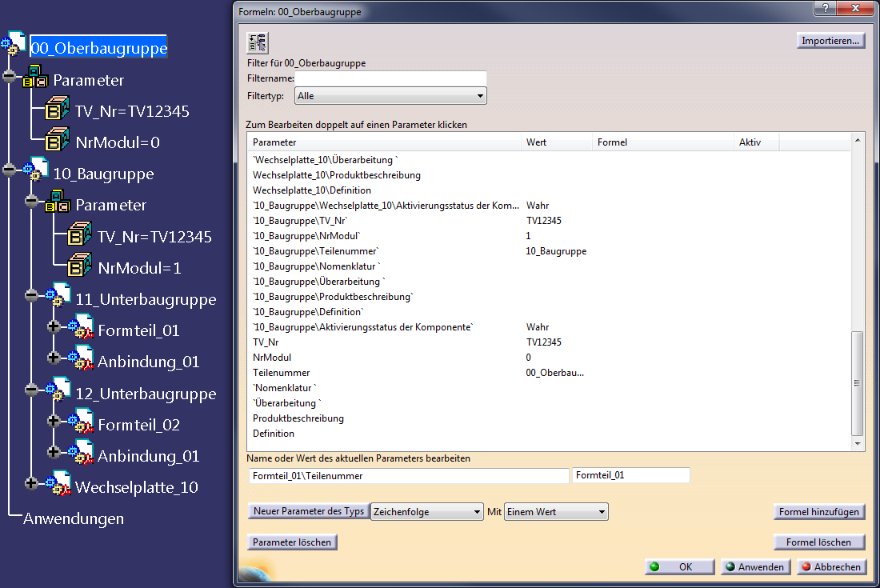
Task: Select Anbinding_01 under 12_Unterbaugruppe
Action: tap(149, 456)
